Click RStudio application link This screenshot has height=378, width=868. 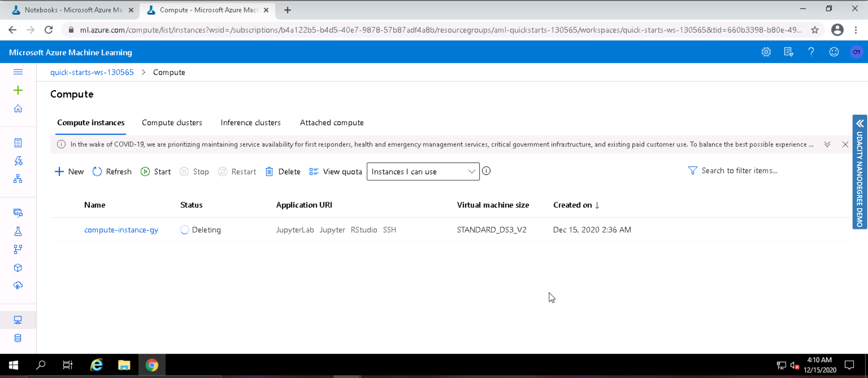click(364, 230)
